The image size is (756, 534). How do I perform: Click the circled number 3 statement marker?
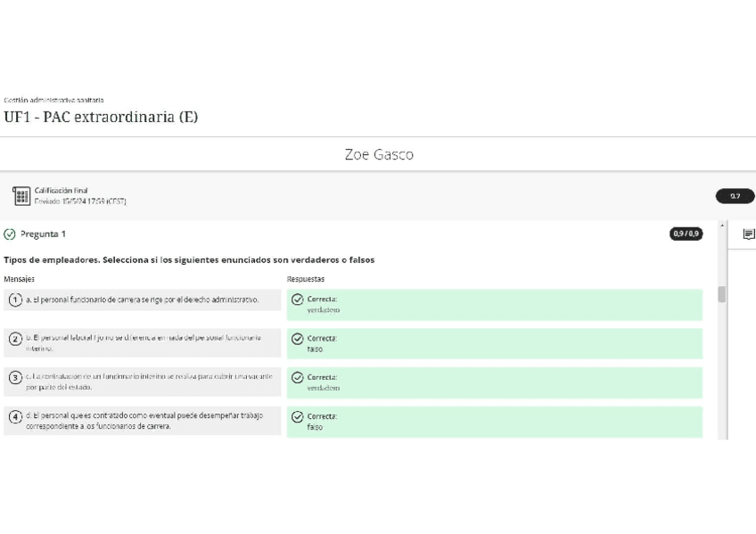pos(15,378)
